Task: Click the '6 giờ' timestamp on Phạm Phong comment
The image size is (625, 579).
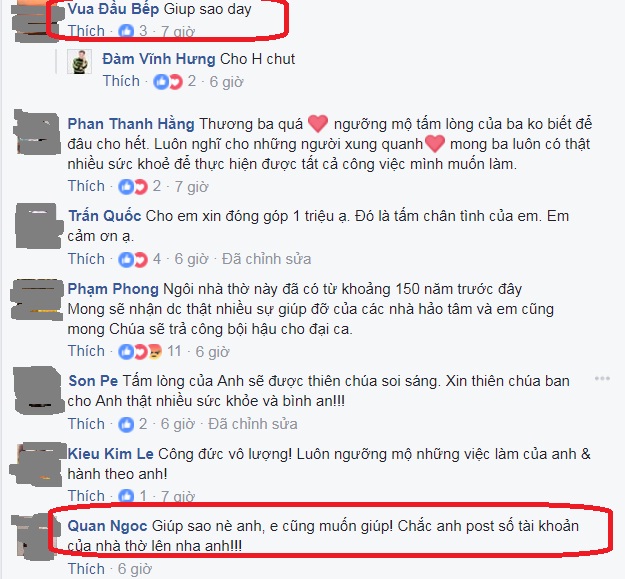Action: [x=212, y=352]
